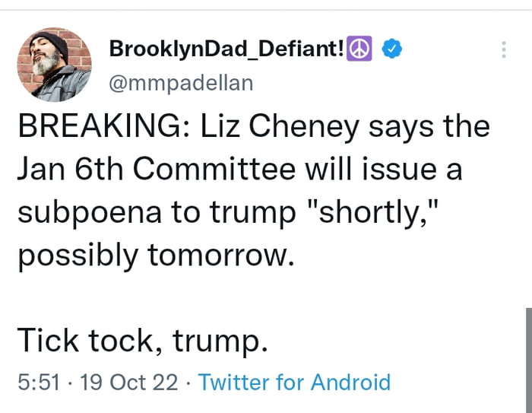The height and width of the screenshot is (413, 532).
Task: Click the @mmpadellan handle
Action: click(182, 82)
